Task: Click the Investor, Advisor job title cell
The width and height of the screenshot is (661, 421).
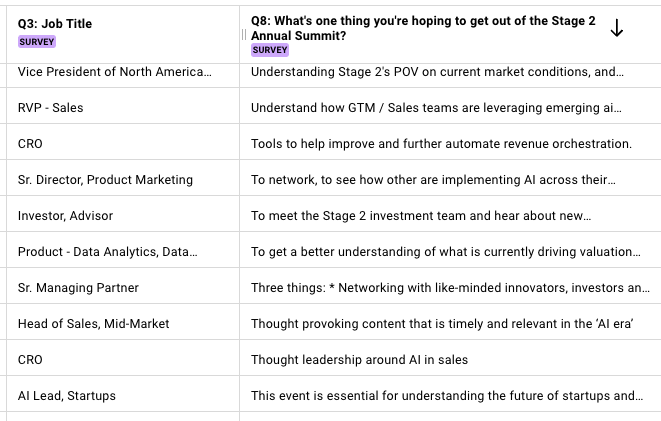Action: pyautogui.click(x=65, y=216)
